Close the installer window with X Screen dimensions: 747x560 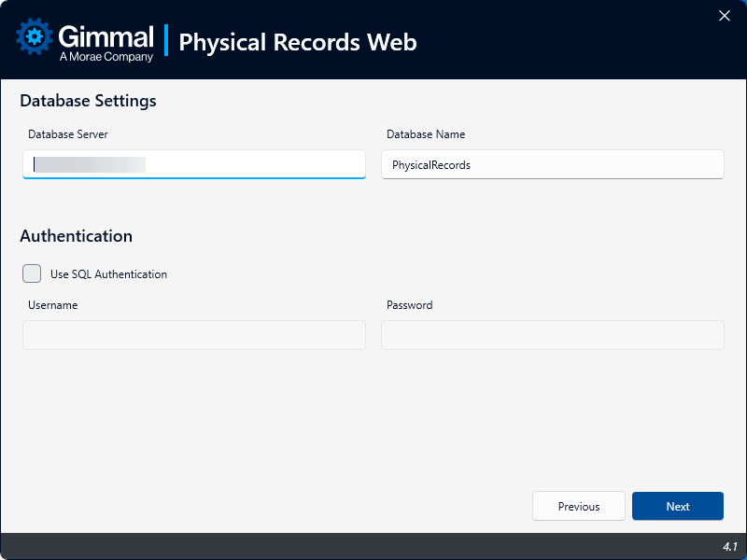(724, 16)
